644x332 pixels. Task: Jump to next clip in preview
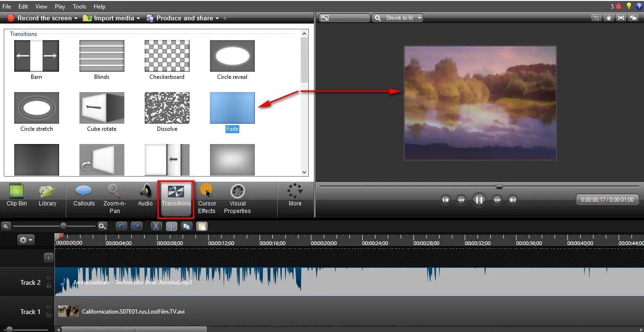click(x=513, y=200)
